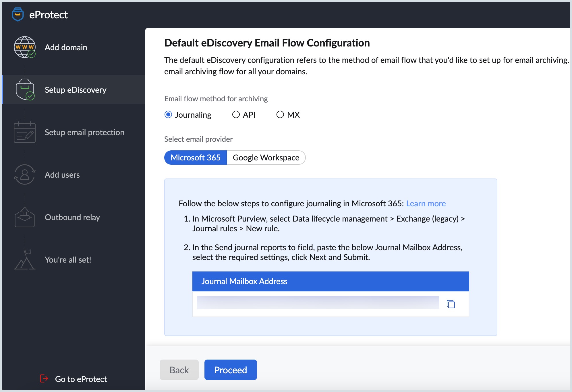Click the Go to eProtect link text
Image resolution: width=572 pixels, height=392 pixels.
81,379
